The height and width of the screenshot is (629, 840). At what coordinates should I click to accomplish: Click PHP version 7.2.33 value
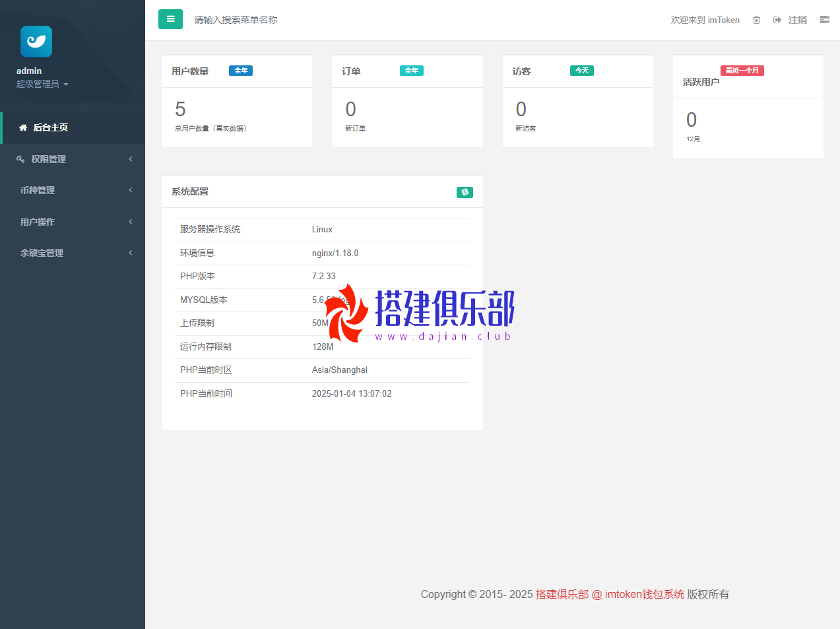tap(324, 276)
